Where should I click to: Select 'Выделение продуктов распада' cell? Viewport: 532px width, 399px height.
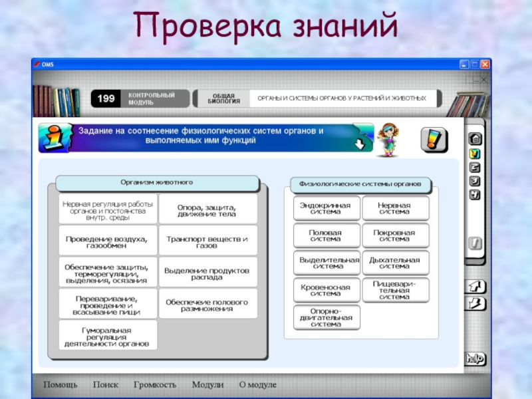(208, 272)
